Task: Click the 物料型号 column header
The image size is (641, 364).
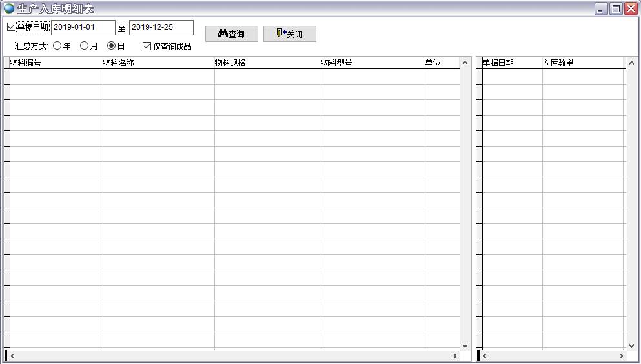Action: point(372,63)
